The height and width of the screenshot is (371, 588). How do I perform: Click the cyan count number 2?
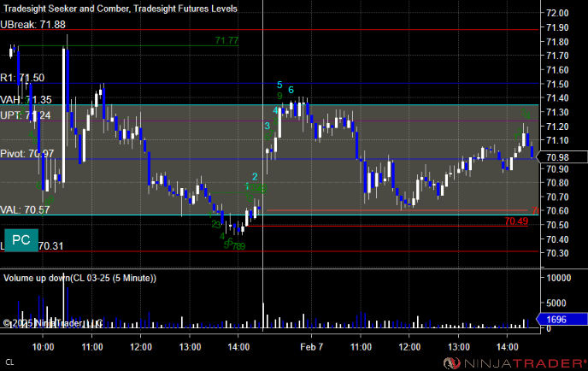(x=255, y=177)
